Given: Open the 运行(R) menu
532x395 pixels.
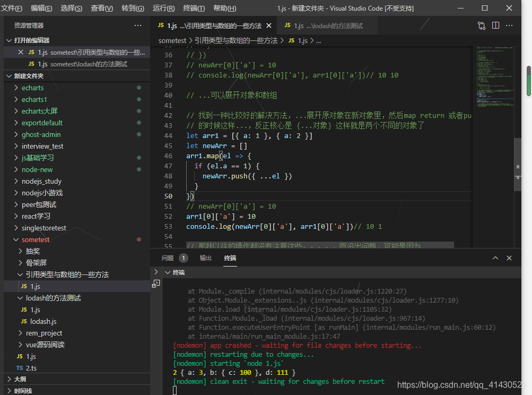Looking at the screenshot, I should click(163, 8).
